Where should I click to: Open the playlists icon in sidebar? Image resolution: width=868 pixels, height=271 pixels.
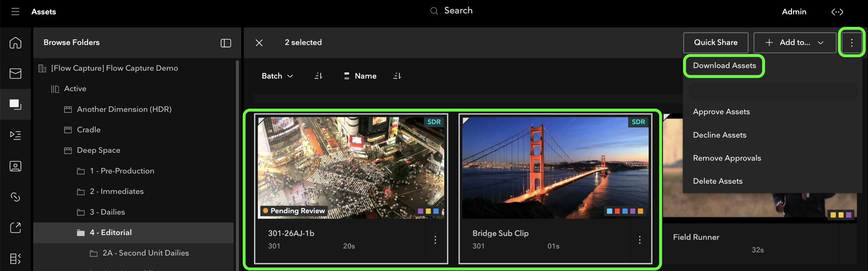(15, 135)
